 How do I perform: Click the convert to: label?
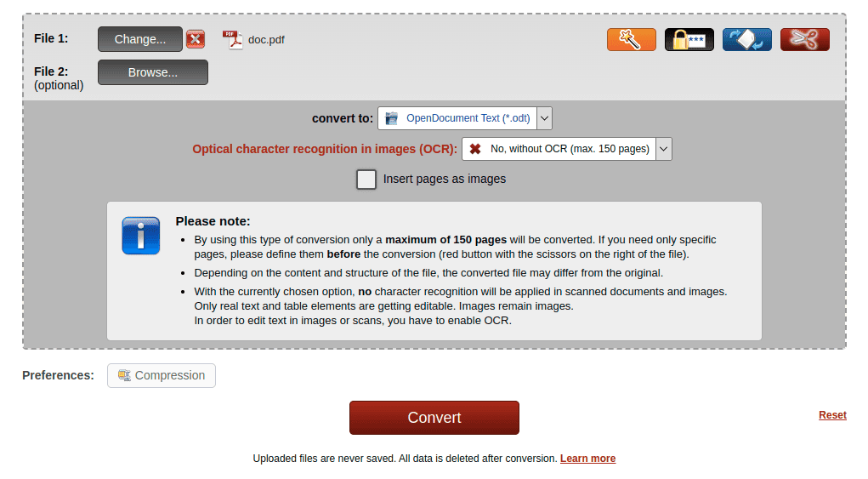point(343,118)
